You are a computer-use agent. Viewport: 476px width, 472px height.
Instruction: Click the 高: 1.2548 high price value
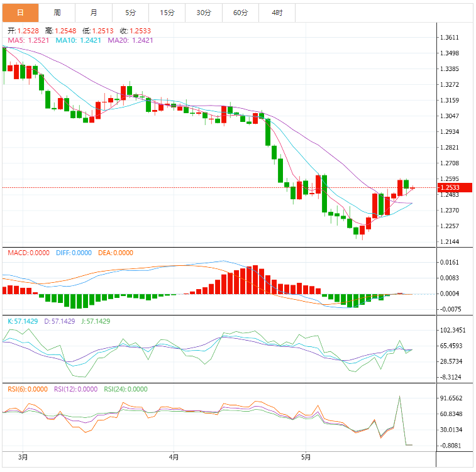point(61,31)
